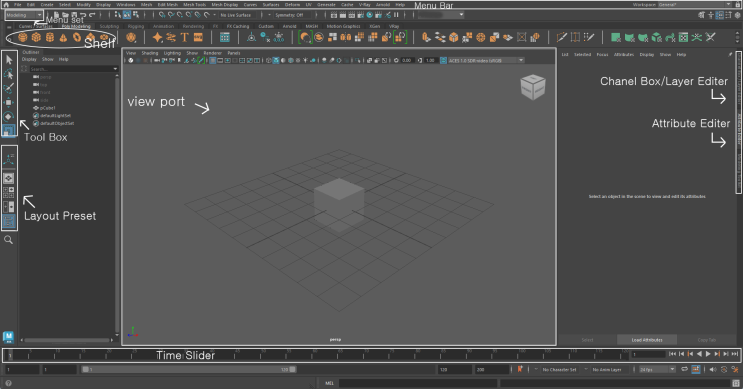This screenshot has width=743, height=389.
Task: Select the arrow Select tool in the Tool Box
Action: click(9, 60)
